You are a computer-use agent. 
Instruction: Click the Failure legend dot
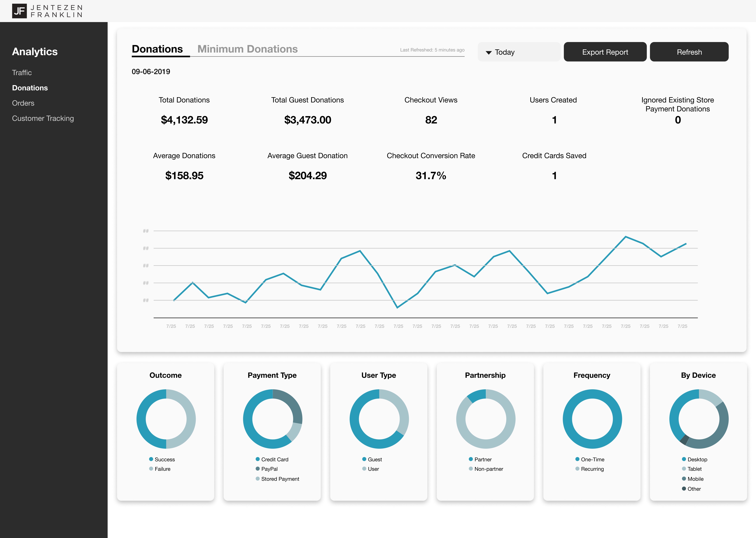[x=151, y=469]
